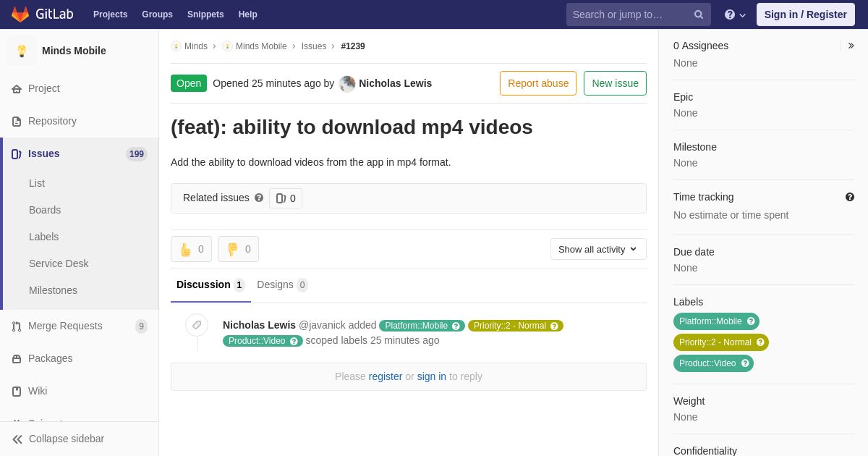
Task: Click the Repository file icon
Action: [x=17, y=121]
